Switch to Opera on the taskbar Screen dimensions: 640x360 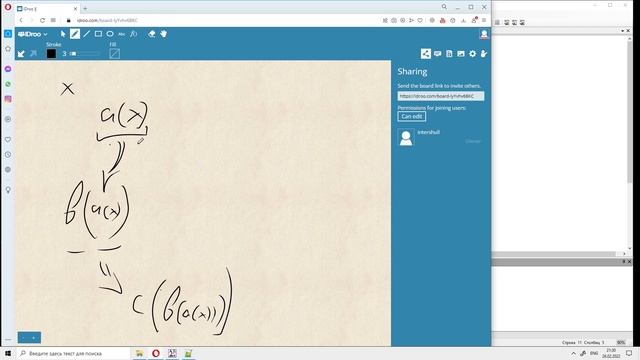click(156, 353)
